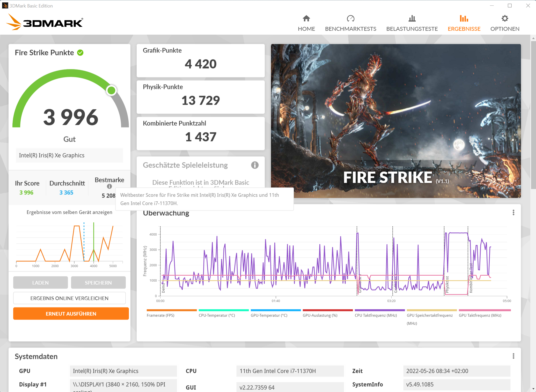This screenshot has width=536, height=392.
Task: Open settings via the Optionen gear icon
Action: click(x=504, y=18)
